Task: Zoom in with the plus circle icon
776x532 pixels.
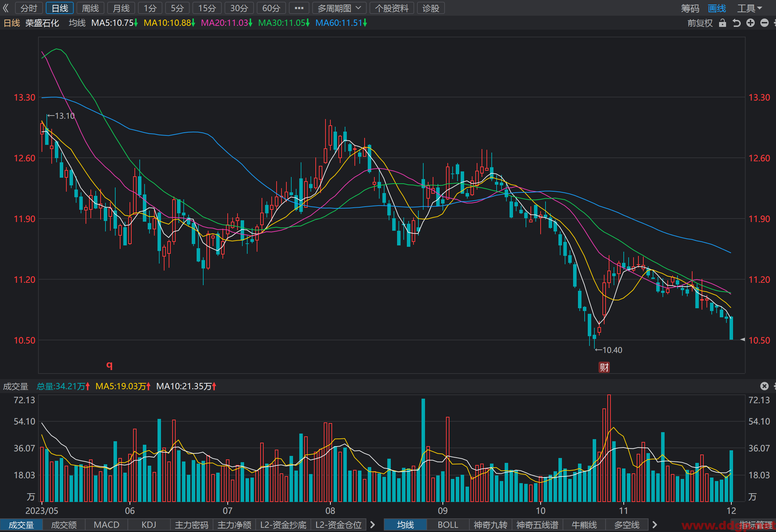Action: tap(751, 23)
